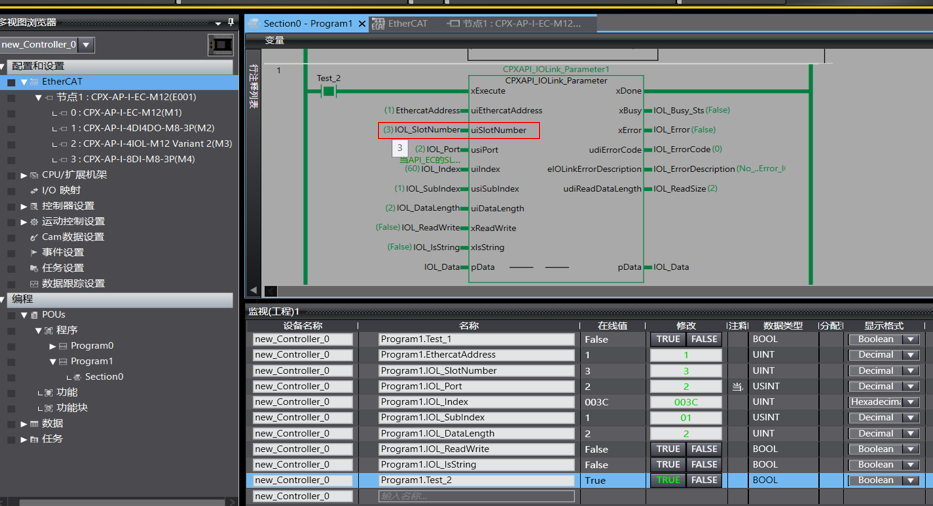Viewport: 933px width, 506px height.
Task: Switch to Section0 - Program1 tab
Action: point(308,23)
